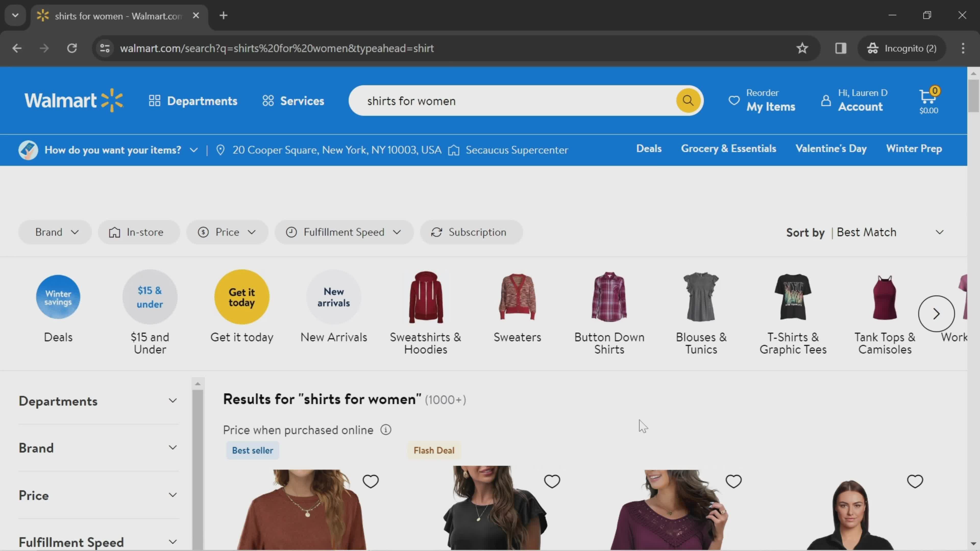Click the info icon next to price note
Image resolution: width=980 pixels, height=551 pixels.
(386, 430)
